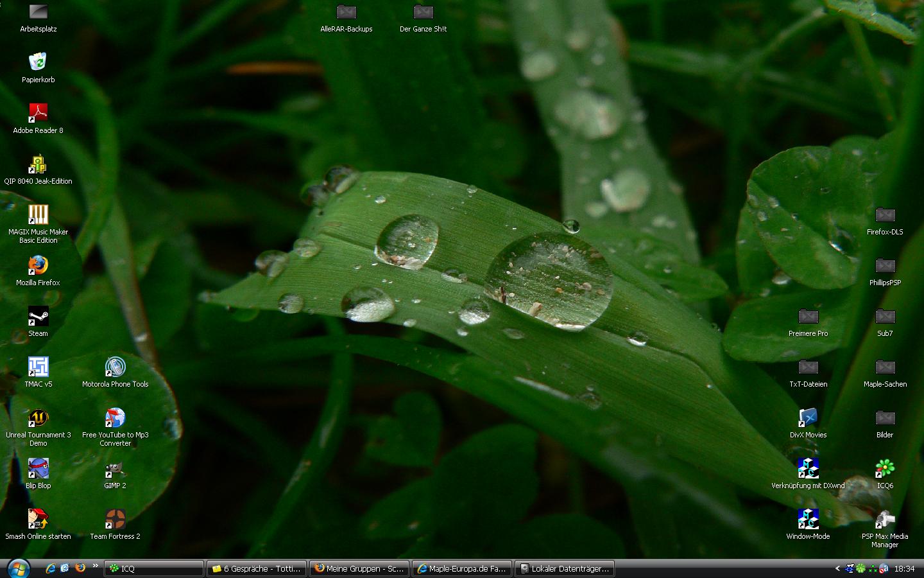
Task: Open the Windows Start button
Action: tap(17, 568)
